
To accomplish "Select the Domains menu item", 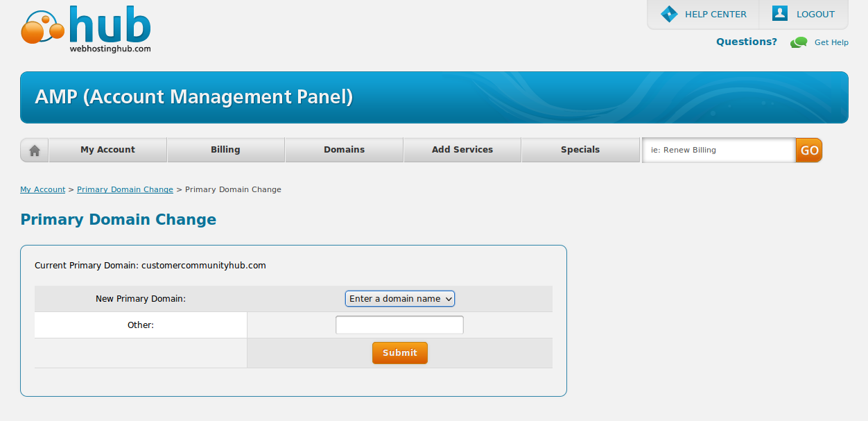I will [x=344, y=150].
